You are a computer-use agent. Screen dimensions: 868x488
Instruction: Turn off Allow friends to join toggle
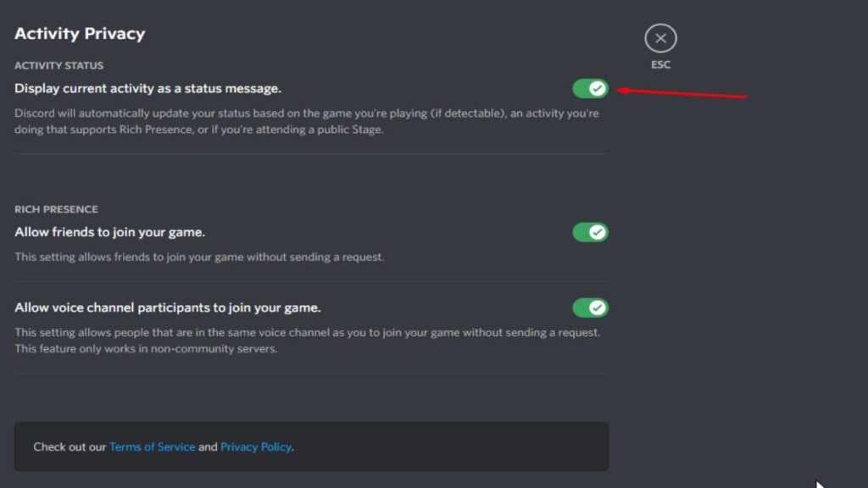[x=590, y=232]
